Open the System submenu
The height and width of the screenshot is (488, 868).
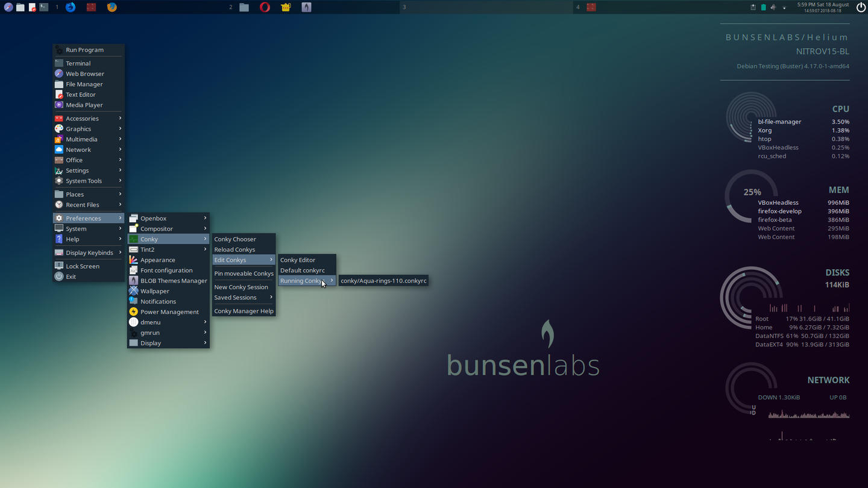(89, 229)
